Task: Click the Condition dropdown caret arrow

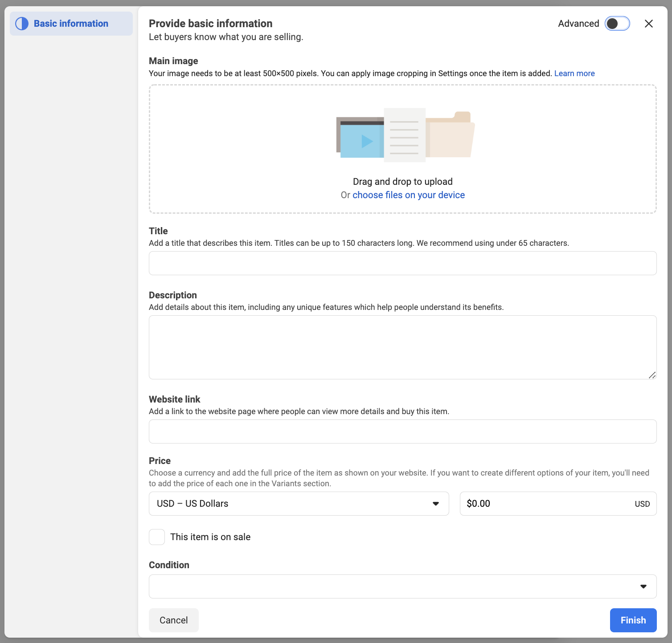Action: (643, 586)
